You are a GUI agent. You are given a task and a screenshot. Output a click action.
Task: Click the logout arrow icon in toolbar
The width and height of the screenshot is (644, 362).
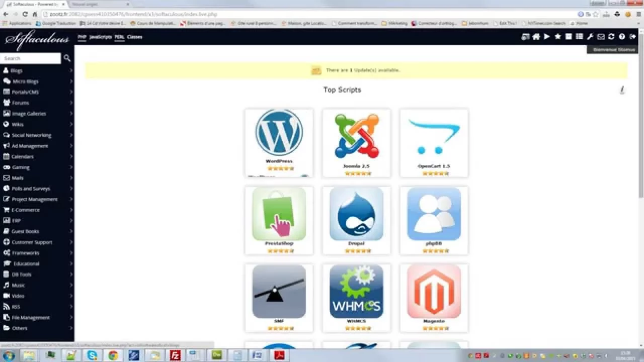pos(632,37)
